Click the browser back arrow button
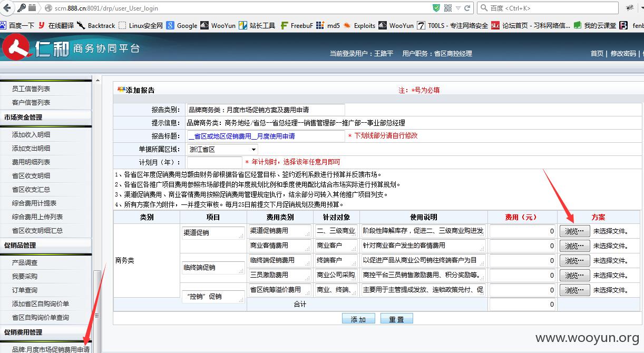 (7, 8)
